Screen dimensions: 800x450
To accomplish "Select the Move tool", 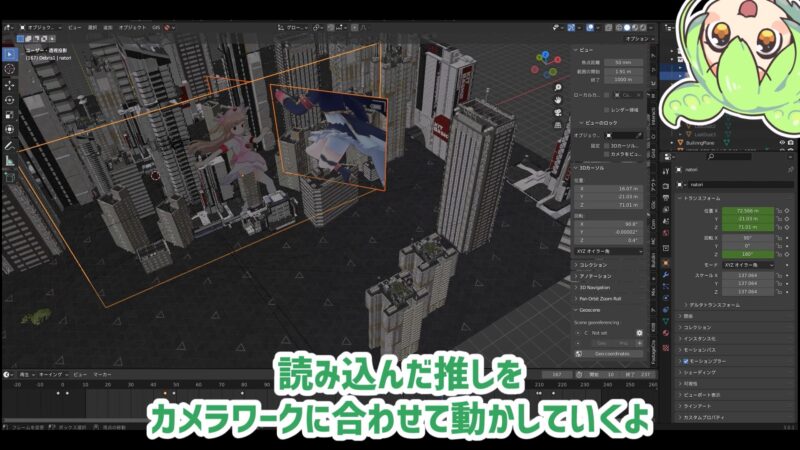I will tap(10, 85).
